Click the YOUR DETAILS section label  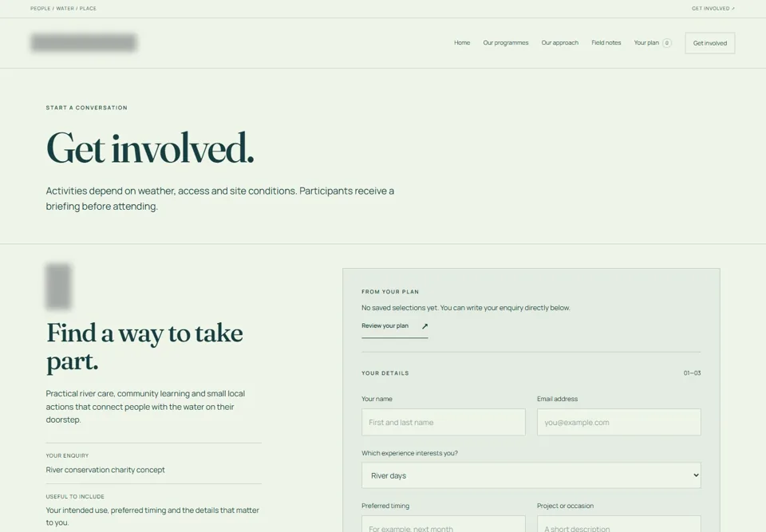point(385,373)
